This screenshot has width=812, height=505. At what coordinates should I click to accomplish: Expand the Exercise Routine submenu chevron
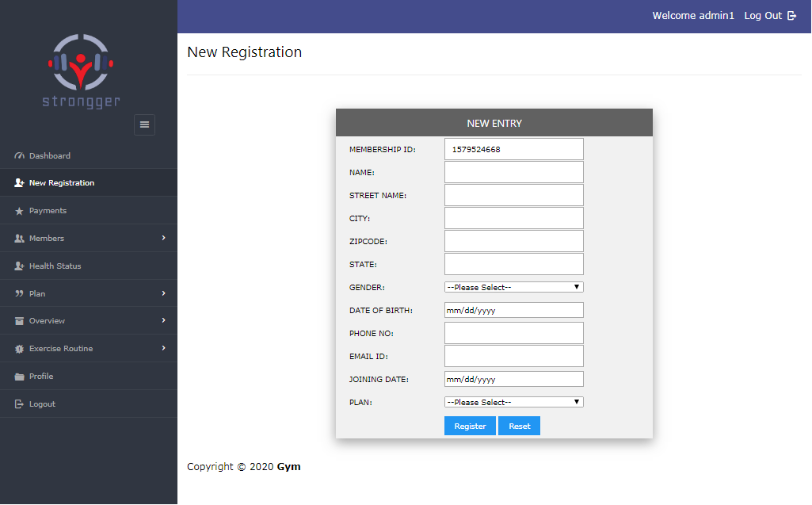tap(164, 348)
